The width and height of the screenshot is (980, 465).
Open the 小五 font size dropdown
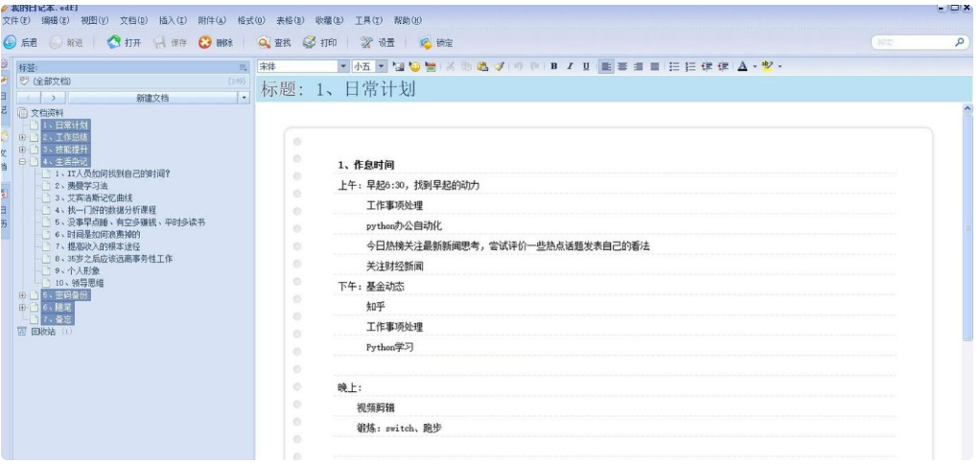pos(381,65)
